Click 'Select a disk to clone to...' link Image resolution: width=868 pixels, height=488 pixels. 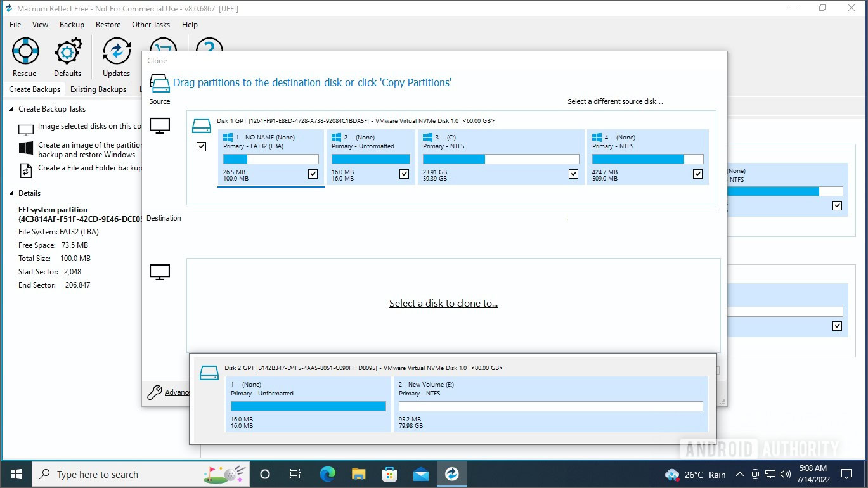coord(443,304)
